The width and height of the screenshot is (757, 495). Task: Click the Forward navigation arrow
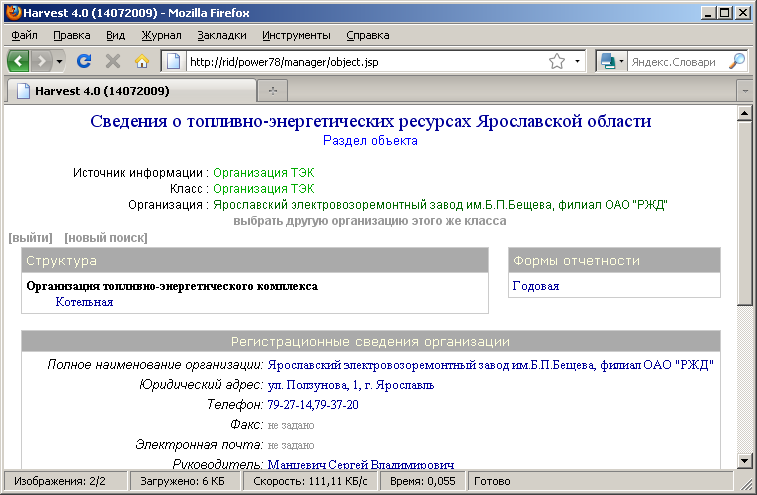click(x=42, y=61)
